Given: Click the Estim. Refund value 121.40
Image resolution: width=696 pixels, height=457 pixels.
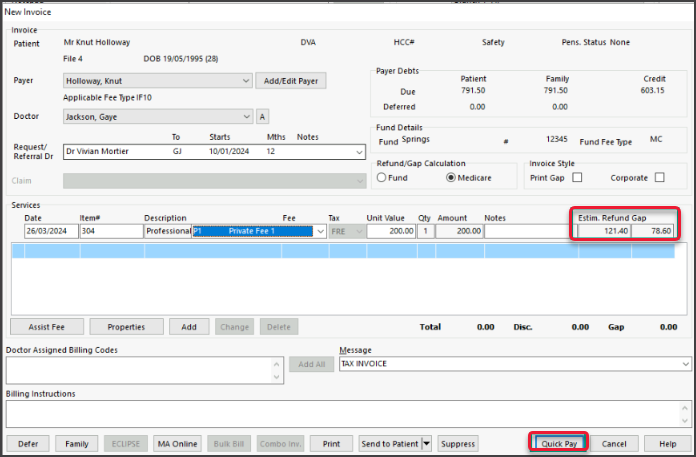Looking at the screenshot, I should coord(604,231).
